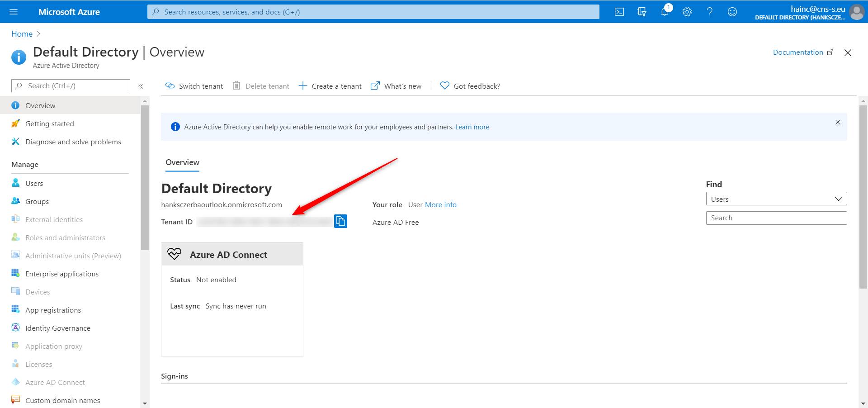Click the user account avatar
868x408 pixels.
857,12
